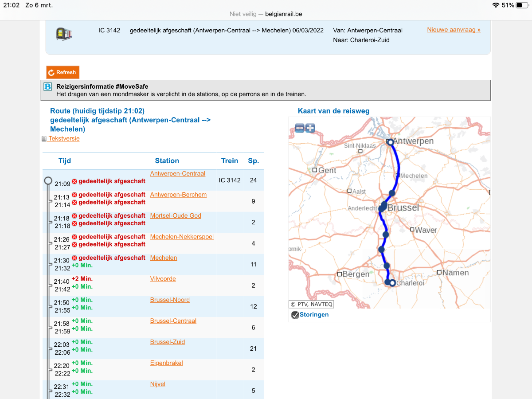Click the Wi-Fi icon in the status bar

[x=495, y=5]
